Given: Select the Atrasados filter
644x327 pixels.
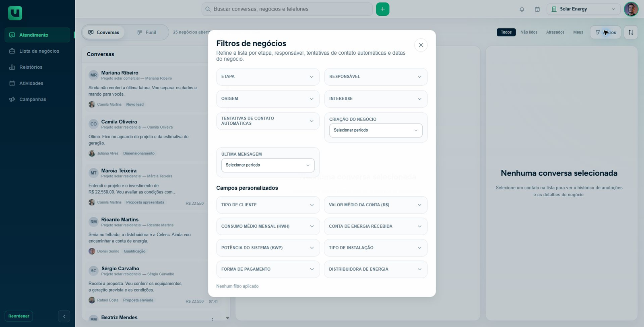Looking at the screenshot, I should coord(555,32).
